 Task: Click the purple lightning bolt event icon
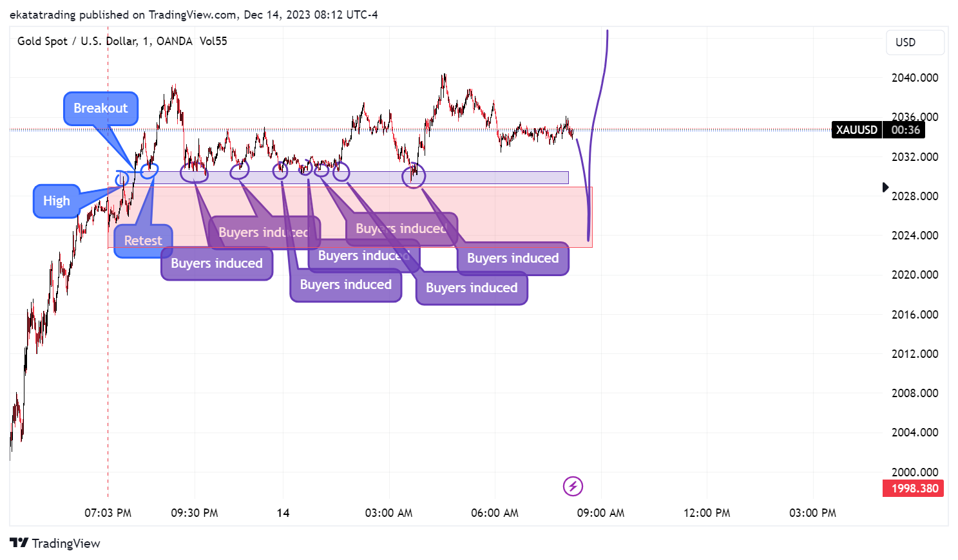pyautogui.click(x=573, y=486)
